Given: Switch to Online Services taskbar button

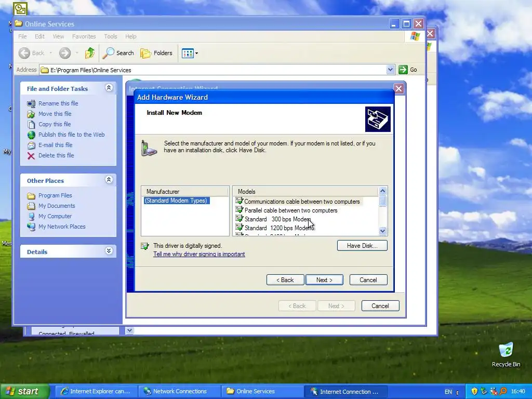Looking at the screenshot, I should 262,392.
